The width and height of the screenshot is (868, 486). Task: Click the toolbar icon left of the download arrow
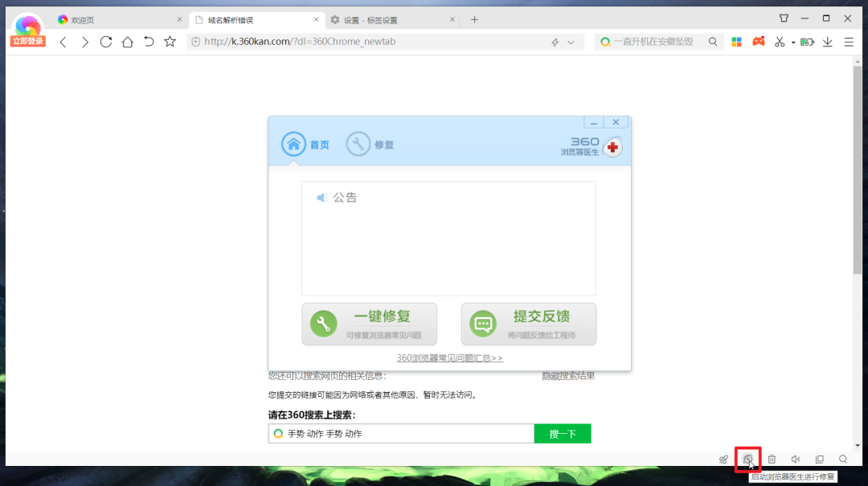[x=807, y=42]
